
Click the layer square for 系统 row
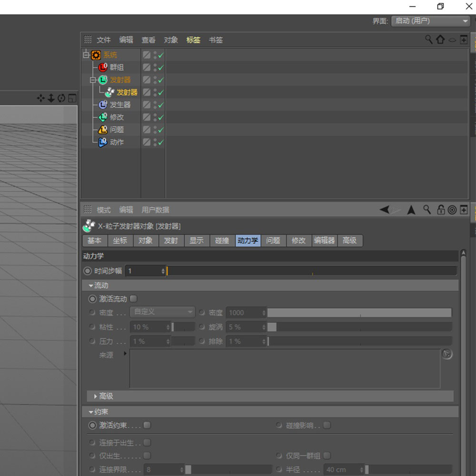[147, 55]
